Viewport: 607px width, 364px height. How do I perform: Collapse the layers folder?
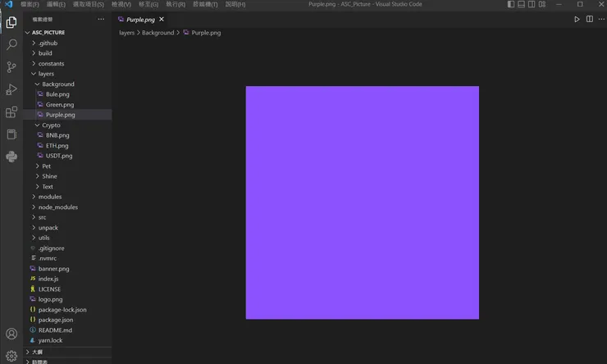tap(67, 74)
